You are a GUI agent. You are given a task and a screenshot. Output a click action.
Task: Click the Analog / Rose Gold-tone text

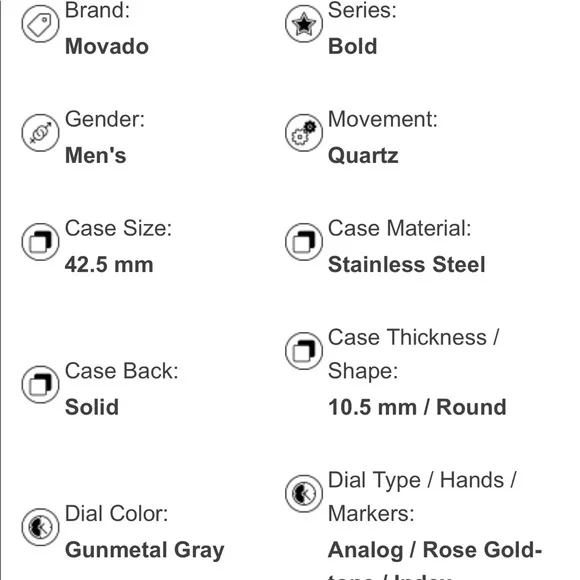pos(435,550)
